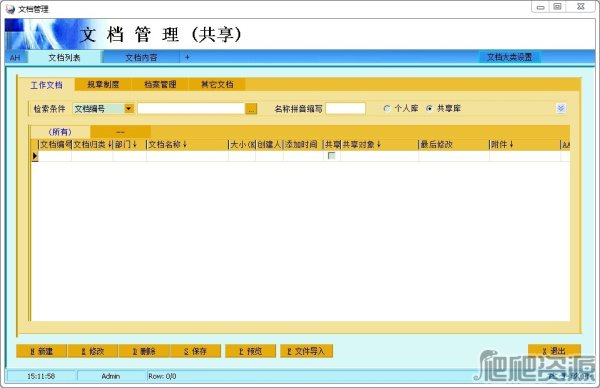Click the 退出 button
This screenshot has width=600, height=388.
(x=554, y=351)
